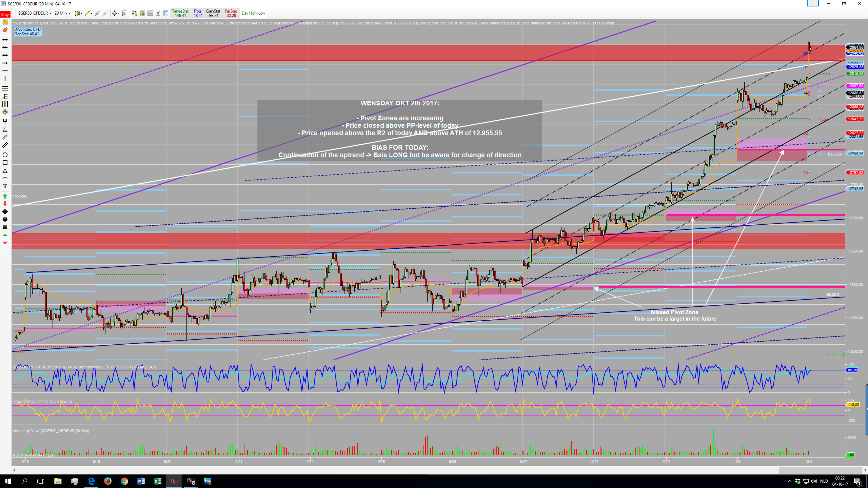868x488 pixels.
Task: Select the red triangle down marker
Action: 5,243
